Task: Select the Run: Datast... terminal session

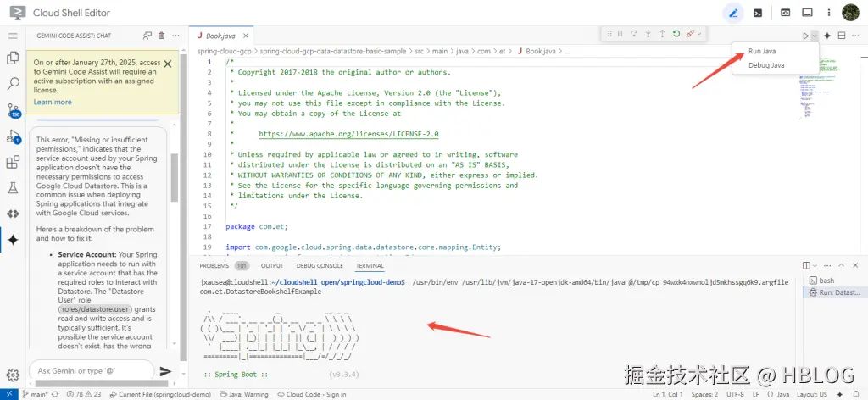Action: point(834,292)
